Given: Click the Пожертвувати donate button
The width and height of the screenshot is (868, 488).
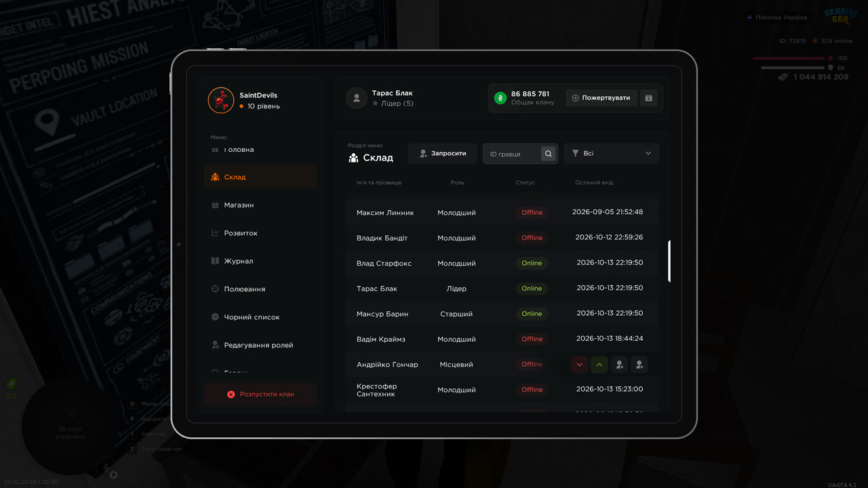Looking at the screenshot, I should [x=601, y=98].
